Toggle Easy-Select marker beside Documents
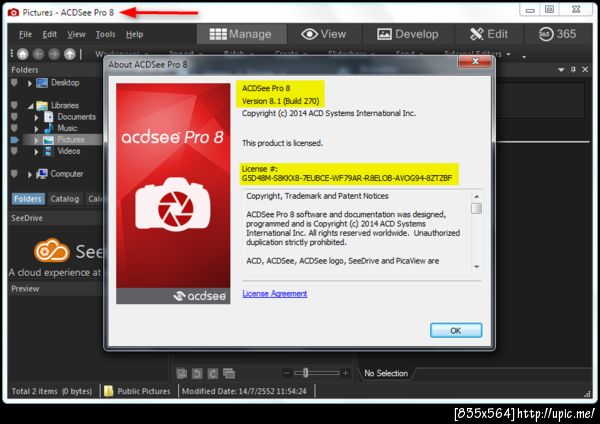The image size is (600, 424). tap(14, 117)
